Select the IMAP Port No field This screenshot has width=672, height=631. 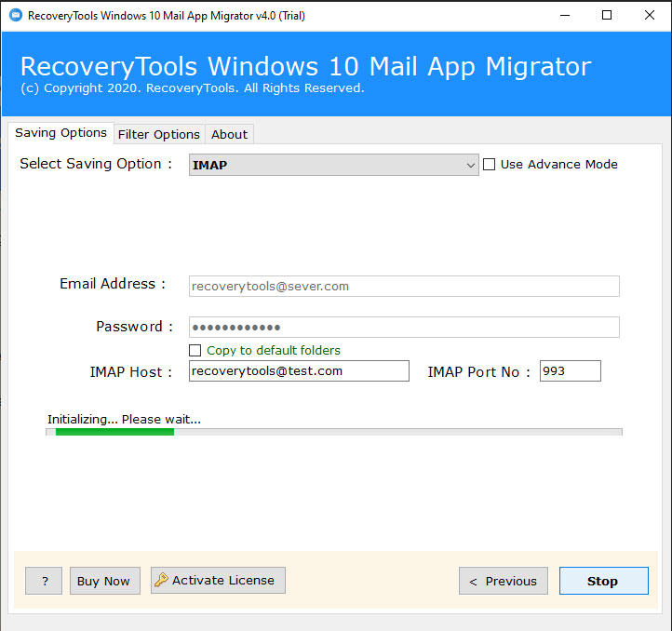click(x=570, y=370)
